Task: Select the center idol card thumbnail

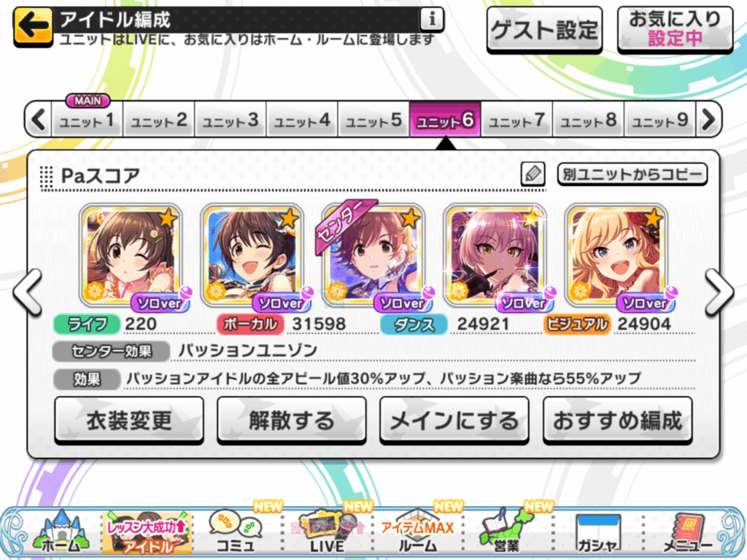Action: 374,257
